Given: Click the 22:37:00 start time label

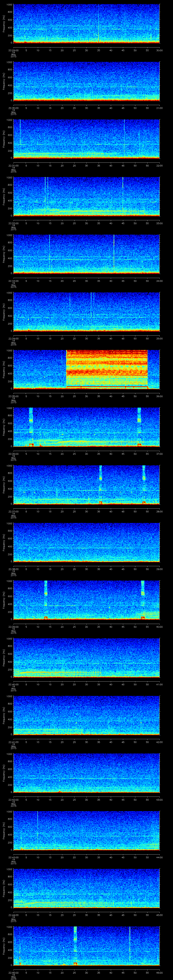Looking at the screenshot, I should coord(13,511).
